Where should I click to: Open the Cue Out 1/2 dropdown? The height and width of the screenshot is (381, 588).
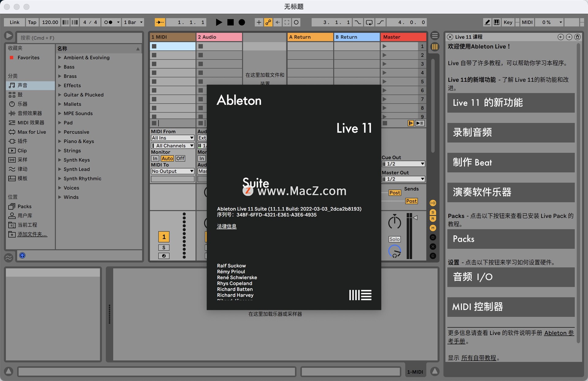403,164
